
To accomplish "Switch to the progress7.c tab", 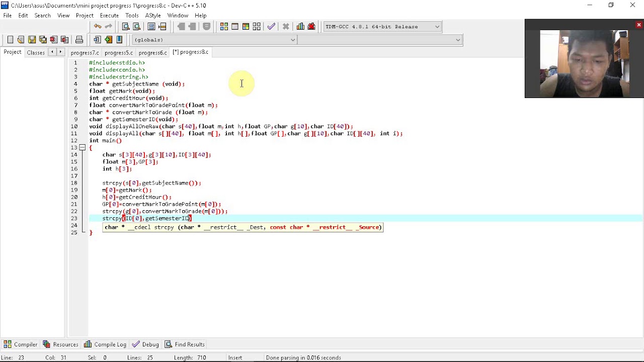I will (85, 53).
